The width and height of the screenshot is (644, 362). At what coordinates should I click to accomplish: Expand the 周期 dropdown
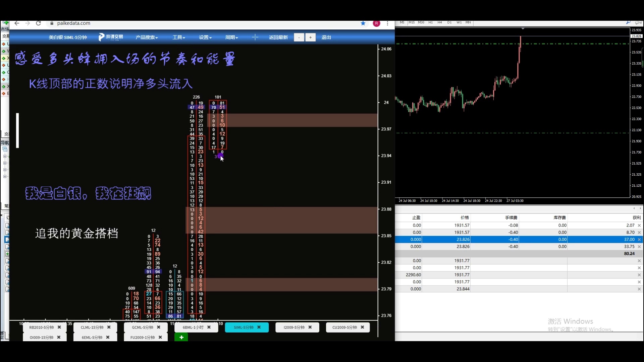pos(231,37)
